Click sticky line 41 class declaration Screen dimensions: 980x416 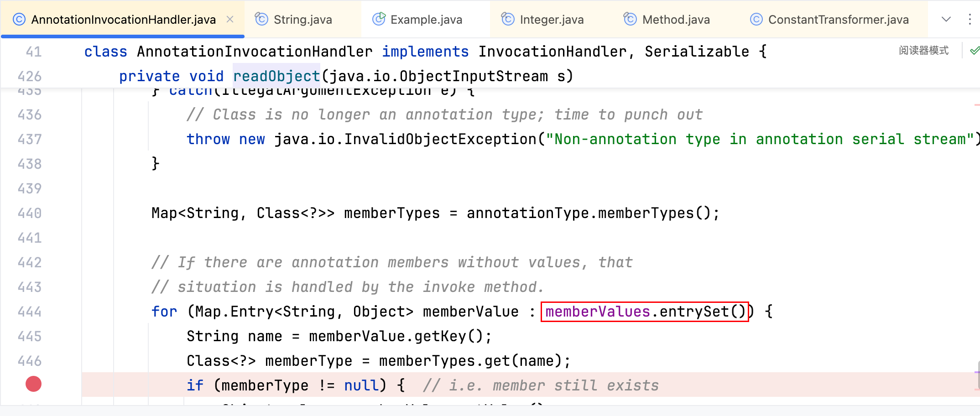(424, 52)
